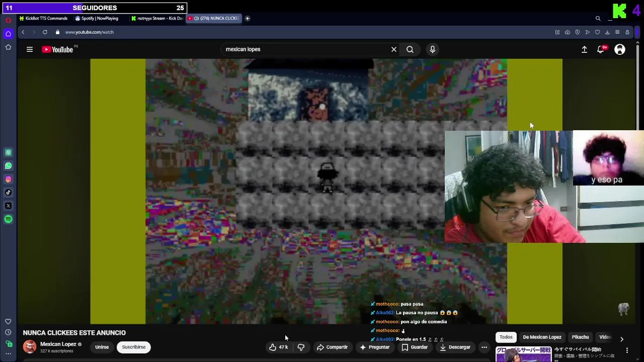The image size is (644, 362).
Task: Open options dots on suggested video
Action: 627,350
